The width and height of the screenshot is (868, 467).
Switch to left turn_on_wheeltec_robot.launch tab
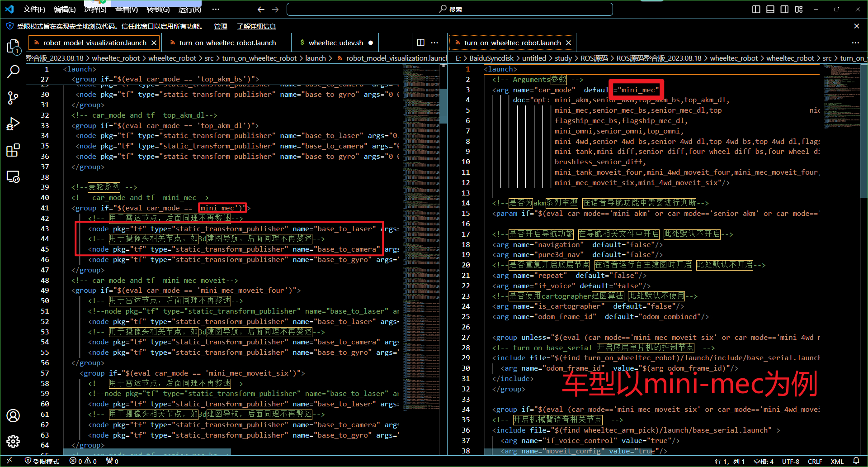(227, 43)
